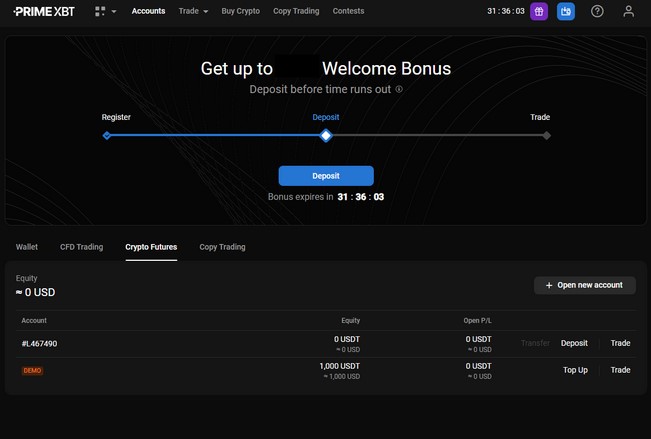
Task: Switch to the CFD Trading tab
Action: 81,247
